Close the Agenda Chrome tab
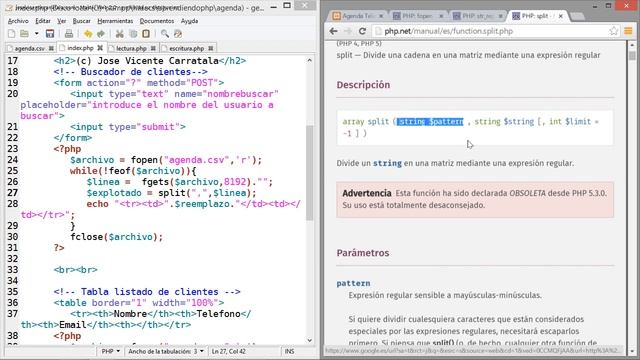This screenshot has height=360, width=640. (381, 16)
